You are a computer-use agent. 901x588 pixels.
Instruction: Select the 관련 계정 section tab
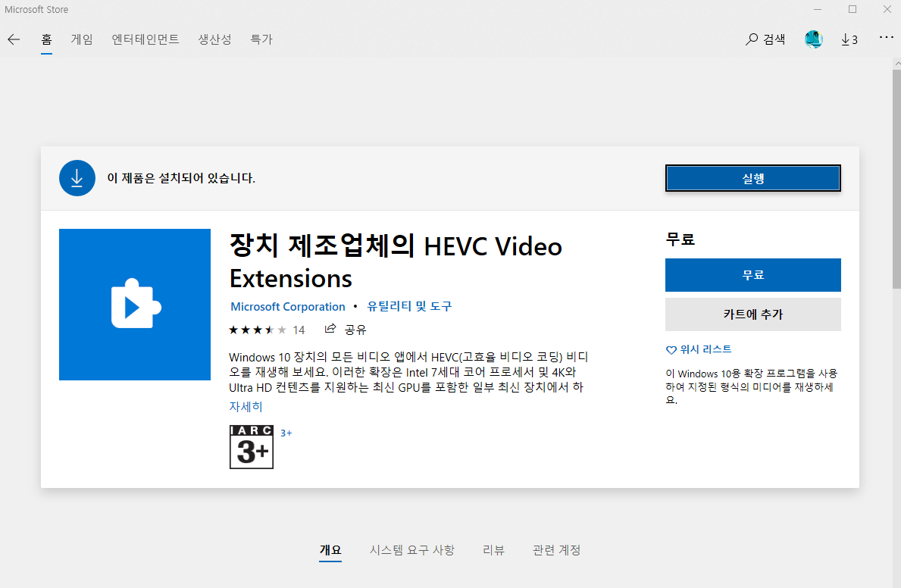point(556,550)
